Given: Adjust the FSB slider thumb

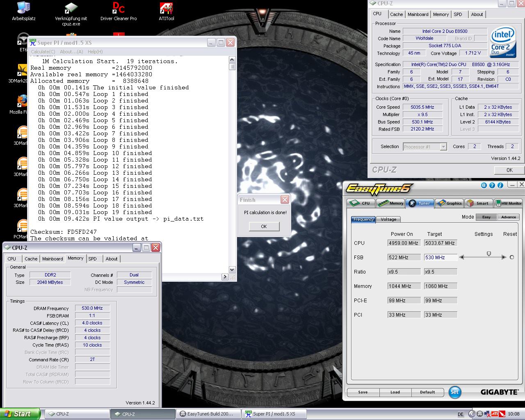Looking at the screenshot, I should 488,254.
